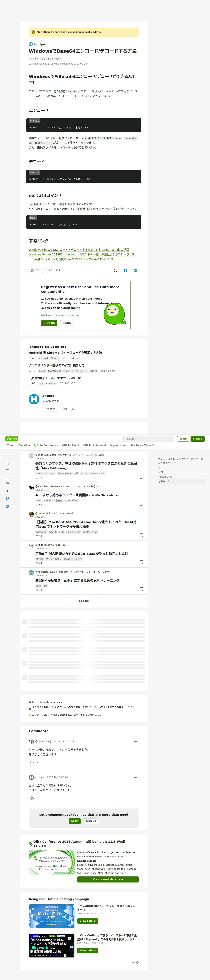210x980 pixels.
Task: Stock the MacBook M4 Containerlab article
Action: point(141,535)
